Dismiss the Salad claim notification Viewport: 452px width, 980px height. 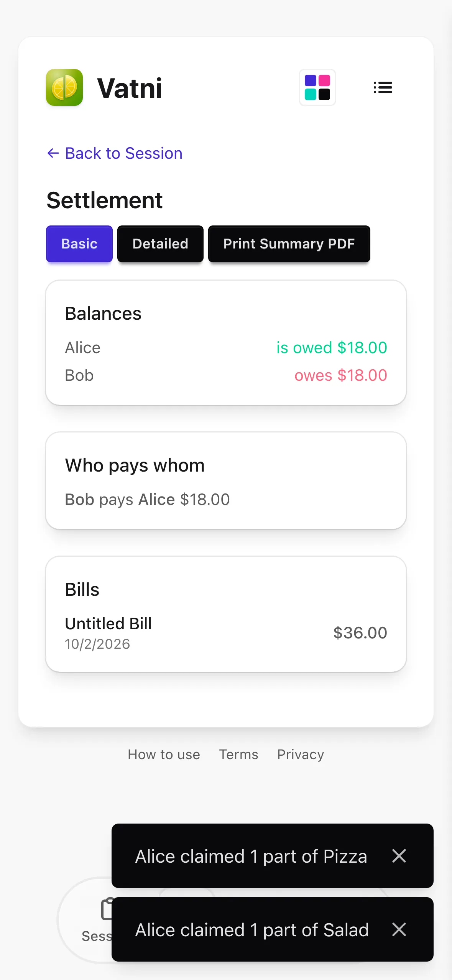click(399, 929)
